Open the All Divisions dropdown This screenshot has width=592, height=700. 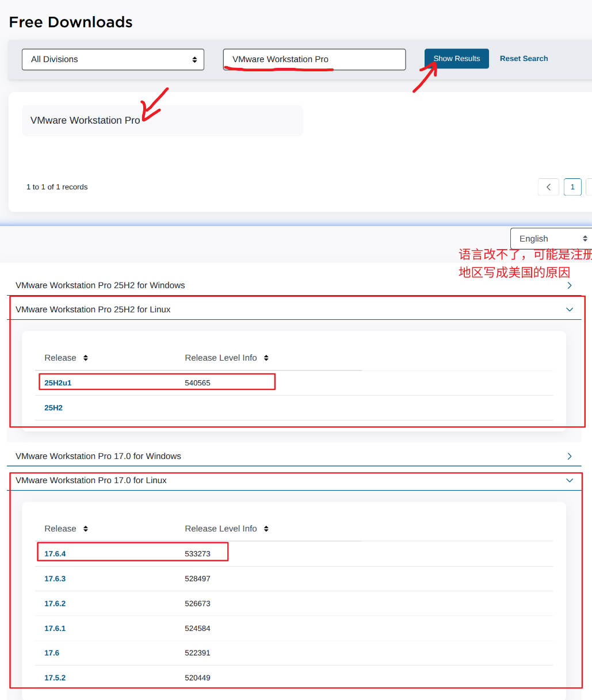(113, 59)
